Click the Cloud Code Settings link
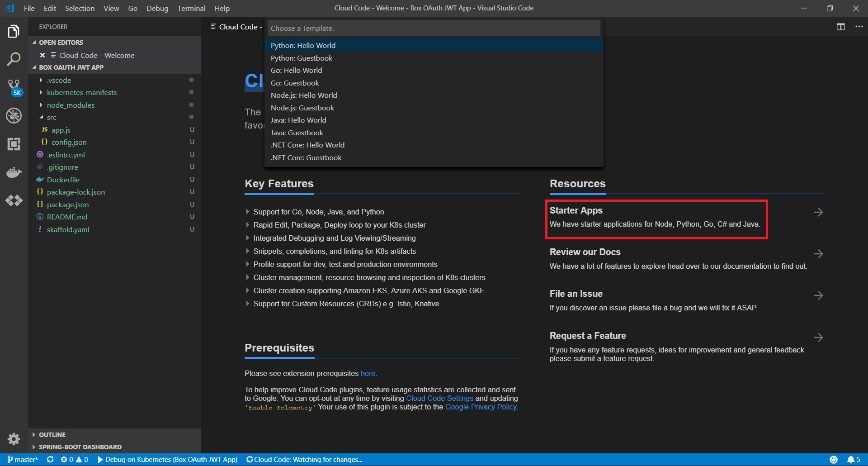This screenshot has width=868, height=466. click(x=439, y=398)
